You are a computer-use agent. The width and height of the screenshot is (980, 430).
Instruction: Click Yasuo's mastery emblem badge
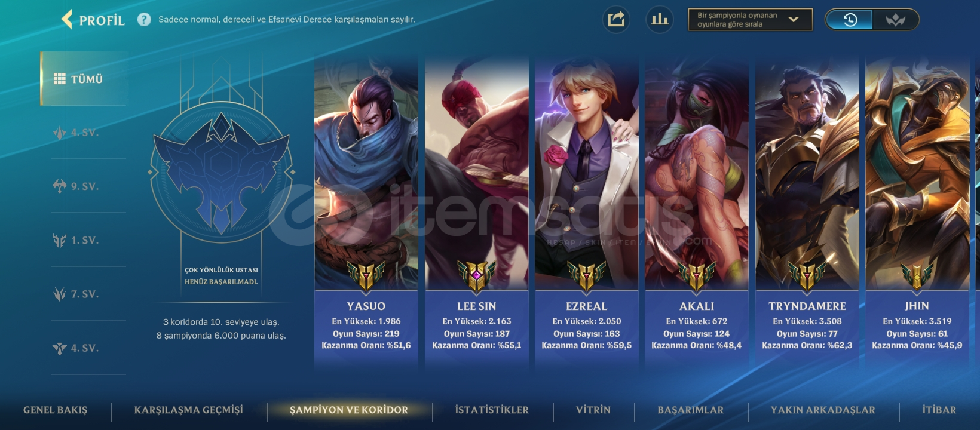coord(366,276)
